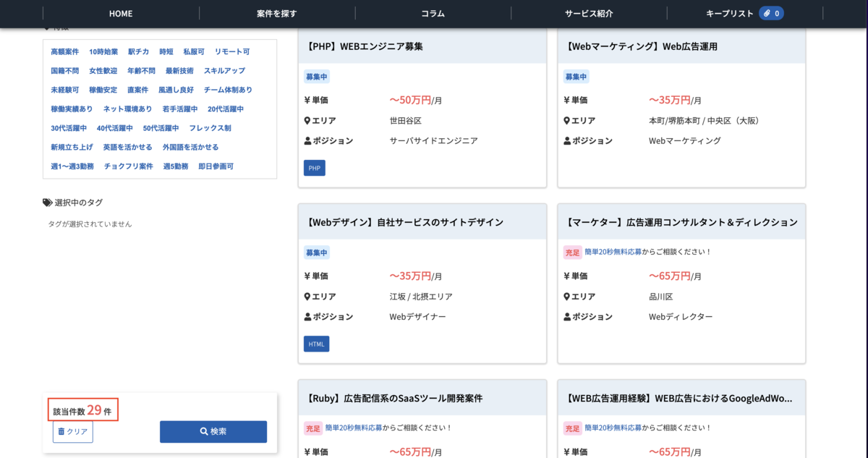Click the タグが選択されていません message

90,224
